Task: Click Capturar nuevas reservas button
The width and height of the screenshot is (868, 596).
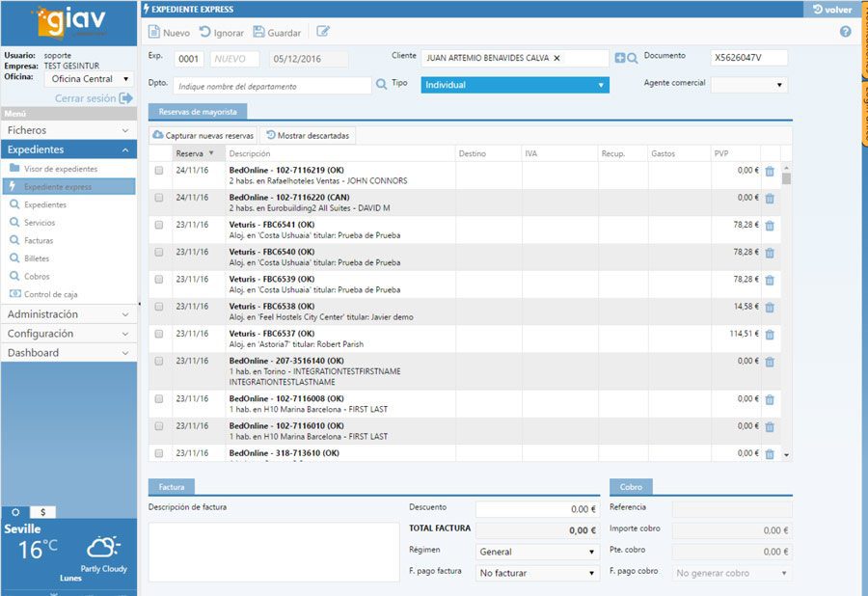Action: [x=203, y=136]
